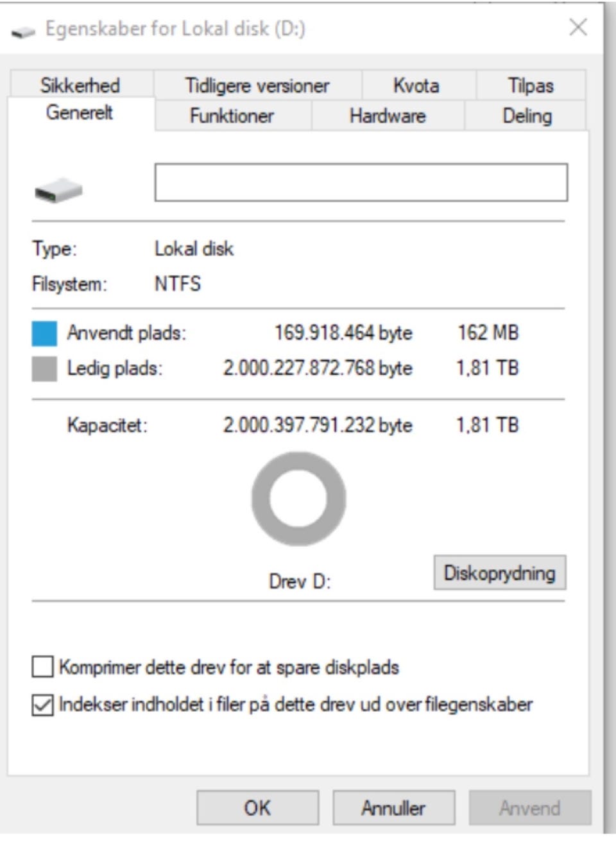Viewport: 616px width, 842px height.
Task: Go to the Tilpas tab
Action: pos(530,85)
